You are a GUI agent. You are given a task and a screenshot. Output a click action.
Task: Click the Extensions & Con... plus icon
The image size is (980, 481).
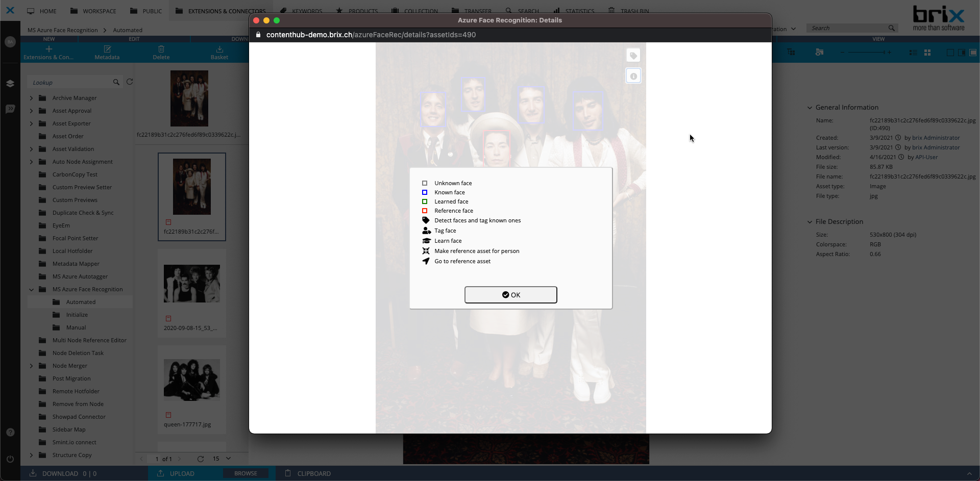[x=48, y=49]
